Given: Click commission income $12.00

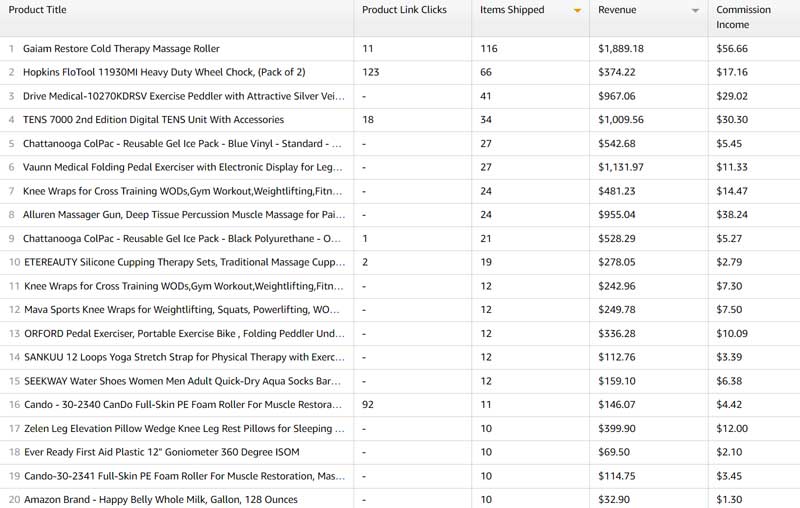Looking at the screenshot, I should tap(732, 428).
